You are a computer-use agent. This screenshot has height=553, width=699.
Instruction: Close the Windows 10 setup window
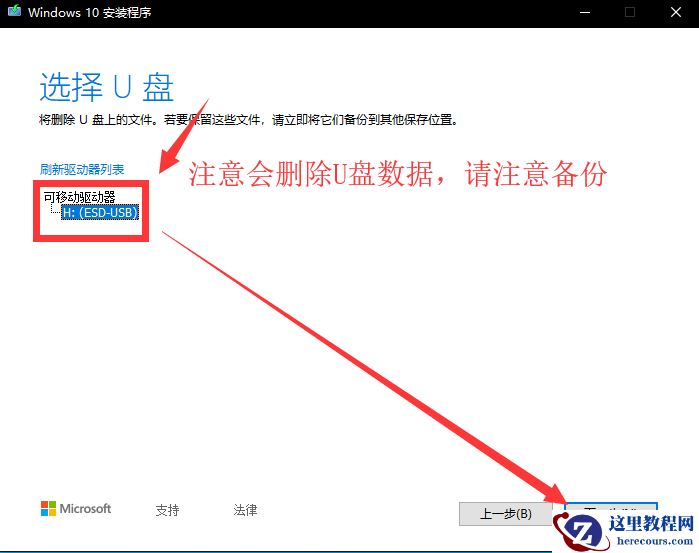pyautogui.click(x=676, y=12)
